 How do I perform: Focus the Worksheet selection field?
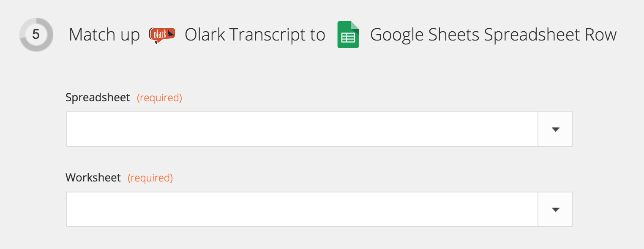point(302,209)
